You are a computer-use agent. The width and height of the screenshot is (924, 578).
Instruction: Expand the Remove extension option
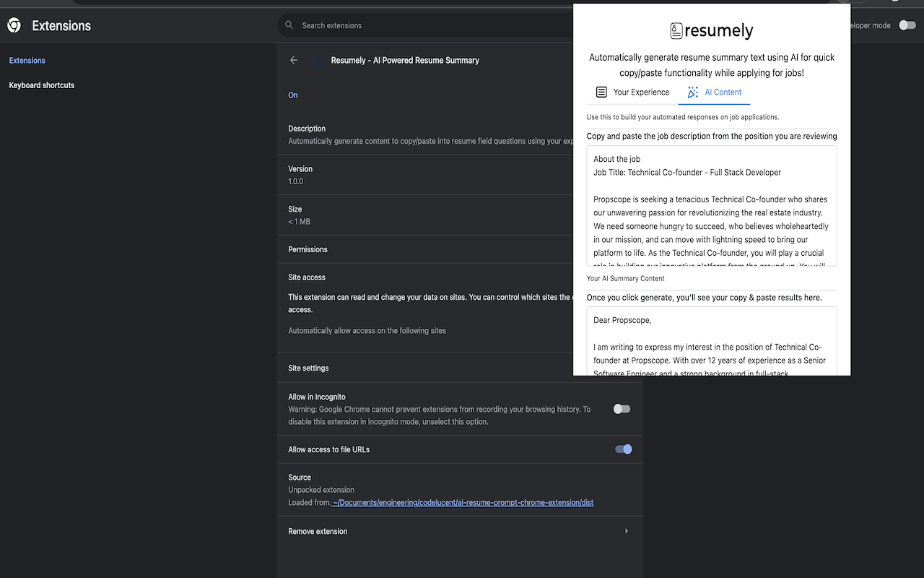click(626, 530)
